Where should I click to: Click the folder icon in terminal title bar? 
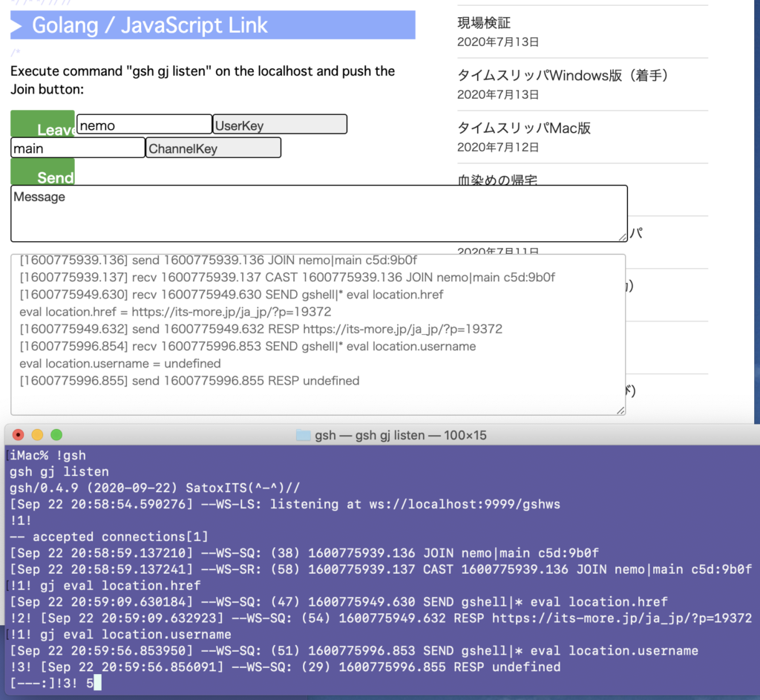pos(303,436)
